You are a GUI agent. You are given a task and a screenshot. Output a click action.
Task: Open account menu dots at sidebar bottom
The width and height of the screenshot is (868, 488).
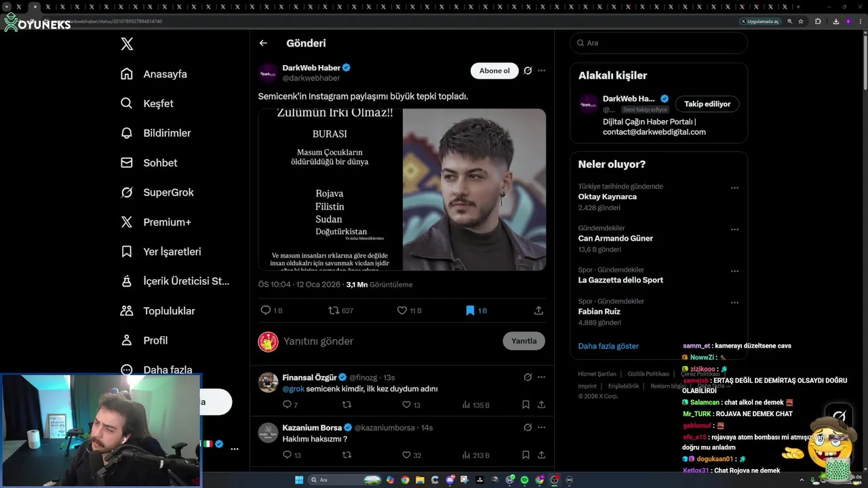(x=235, y=449)
